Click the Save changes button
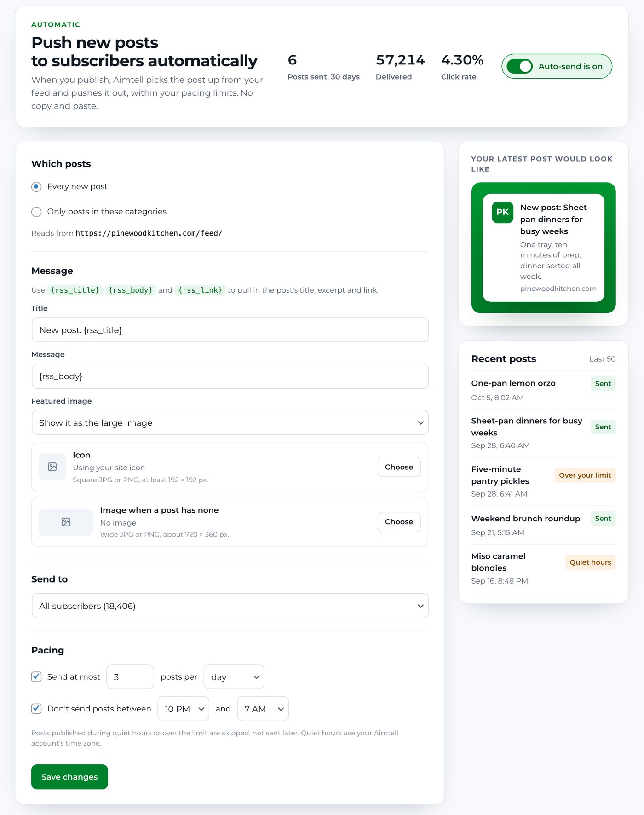 (x=69, y=777)
